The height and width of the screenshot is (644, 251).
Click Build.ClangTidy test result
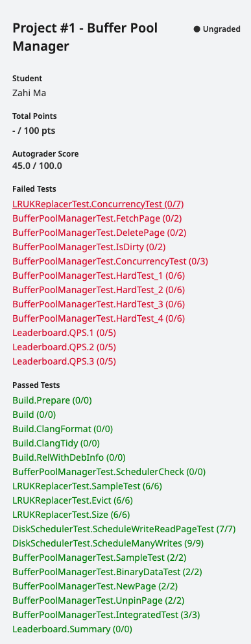tap(56, 443)
